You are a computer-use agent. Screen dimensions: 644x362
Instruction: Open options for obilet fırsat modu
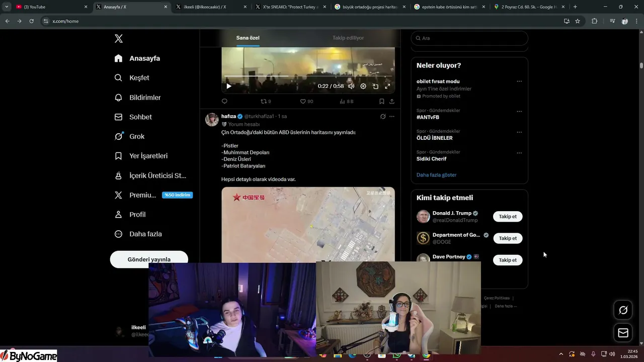[519, 81]
